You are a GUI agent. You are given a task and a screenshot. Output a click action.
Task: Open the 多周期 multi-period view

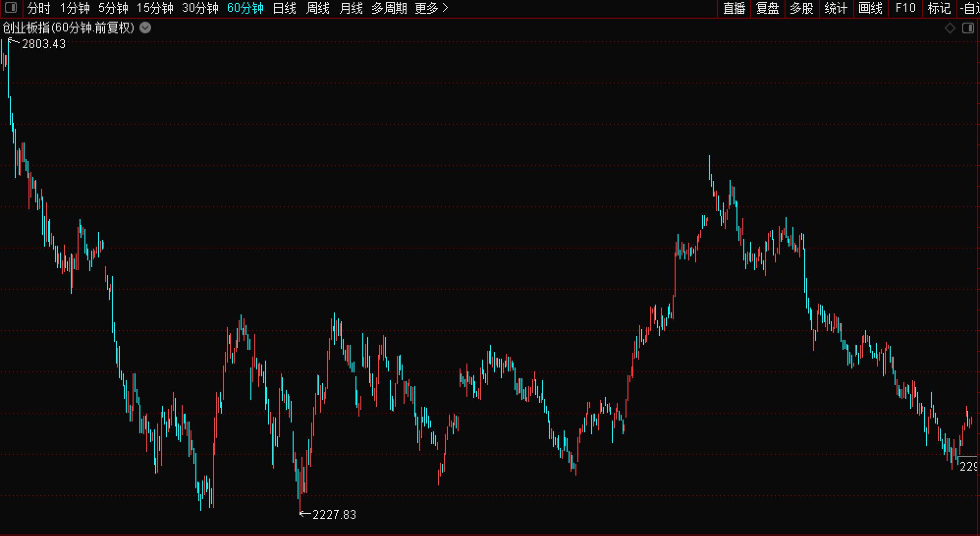click(389, 8)
